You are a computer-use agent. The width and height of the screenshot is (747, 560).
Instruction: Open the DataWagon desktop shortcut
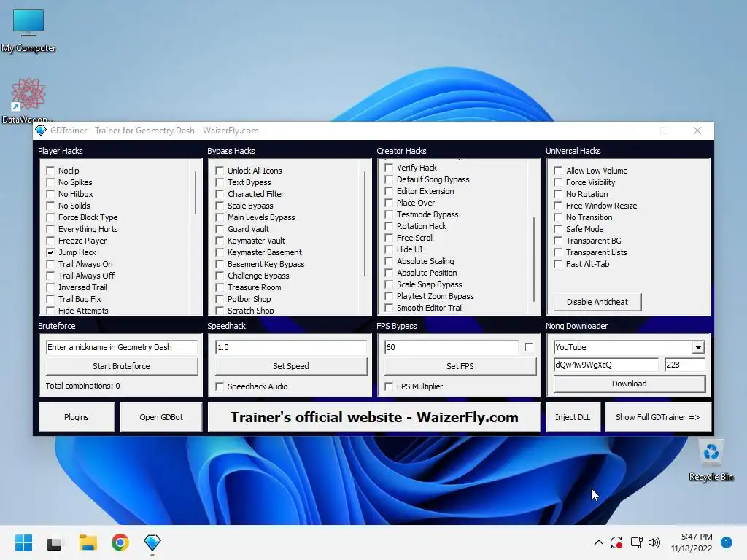27,100
